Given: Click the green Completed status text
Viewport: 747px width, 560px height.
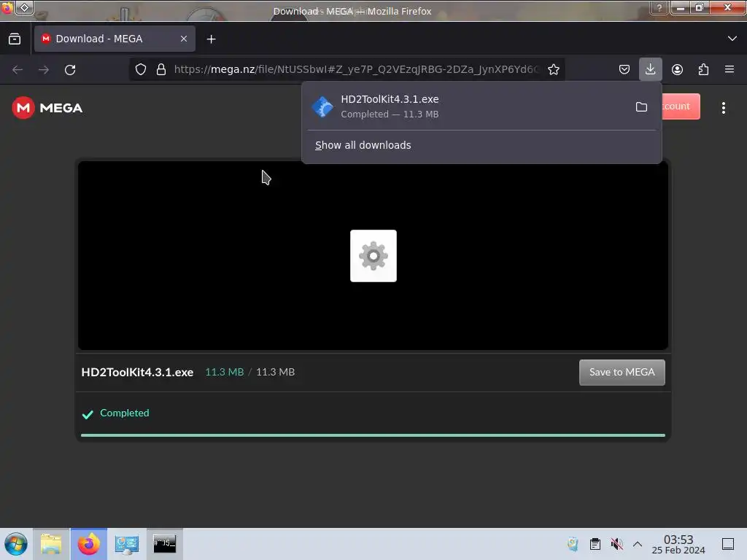Looking at the screenshot, I should [124, 413].
